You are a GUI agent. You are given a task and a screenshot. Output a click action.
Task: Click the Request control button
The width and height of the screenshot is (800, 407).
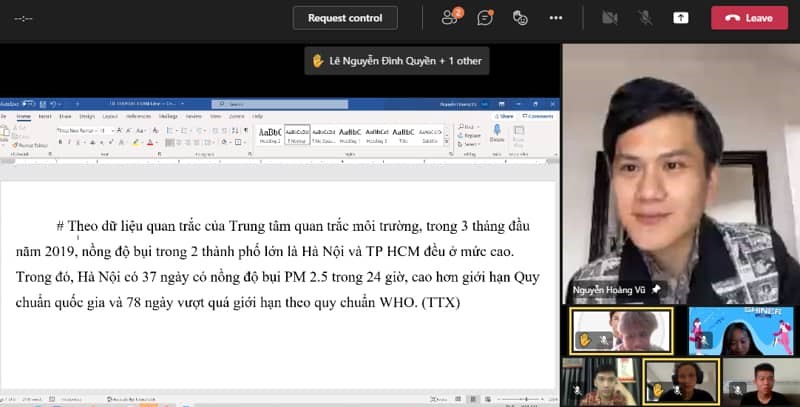pyautogui.click(x=345, y=17)
